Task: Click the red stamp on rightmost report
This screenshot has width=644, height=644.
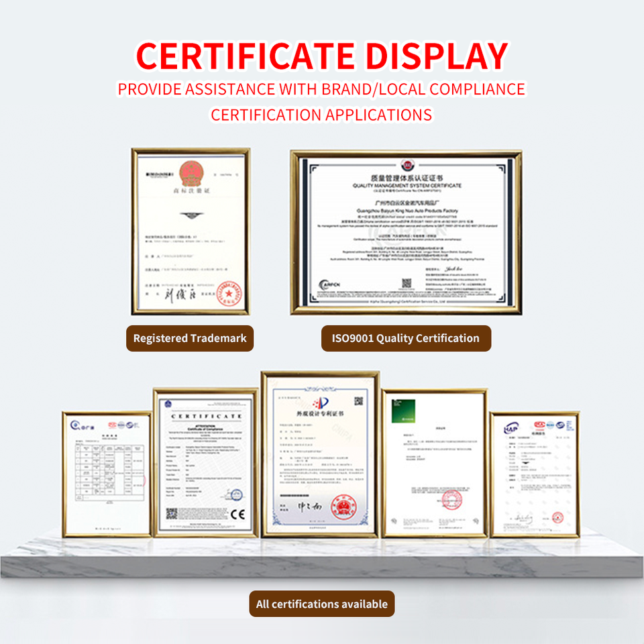Action: (x=557, y=517)
